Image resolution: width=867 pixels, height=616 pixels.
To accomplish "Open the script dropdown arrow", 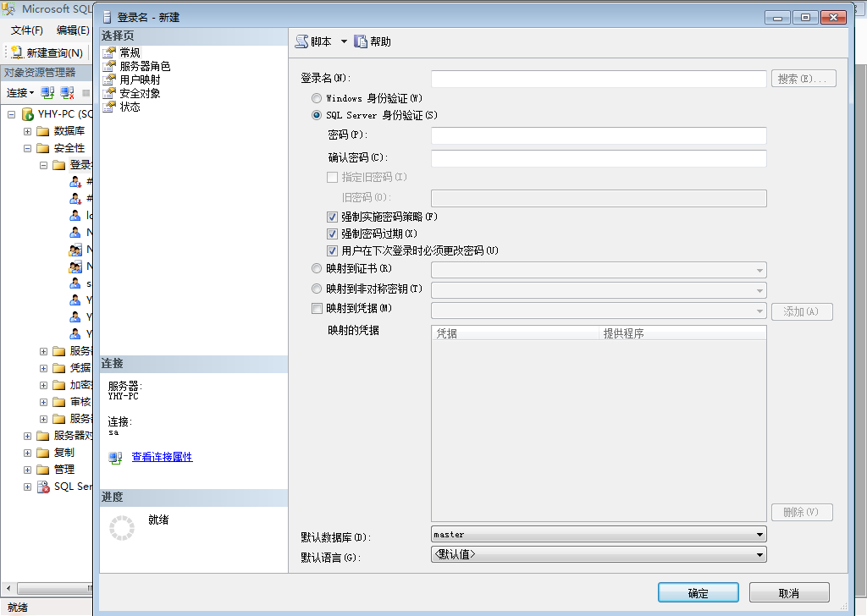I will (x=344, y=41).
